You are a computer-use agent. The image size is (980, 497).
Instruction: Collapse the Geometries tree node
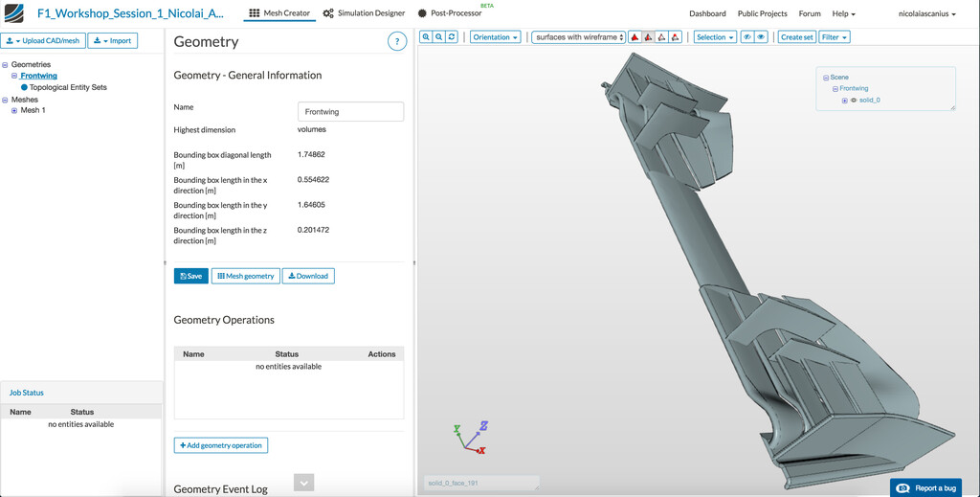[5, 64]
